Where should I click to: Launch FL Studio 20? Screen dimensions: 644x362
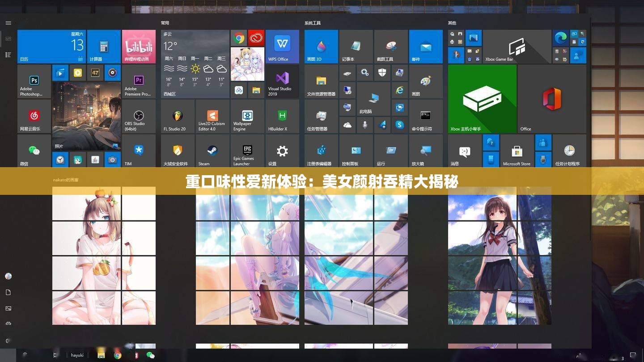pyautogui.click(x=177, y=117)
